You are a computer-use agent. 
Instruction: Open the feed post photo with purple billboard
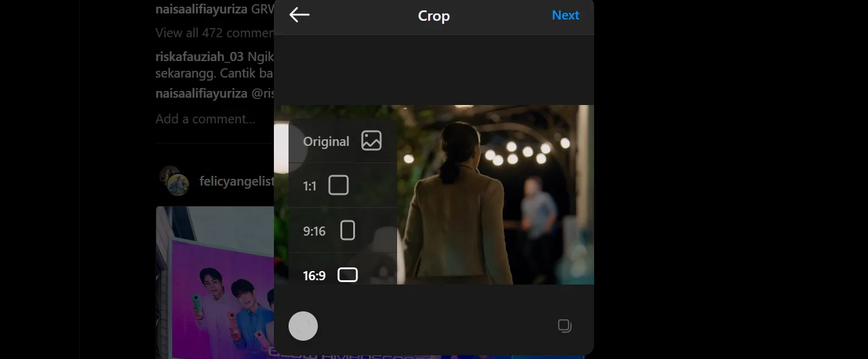click(215, 282)
